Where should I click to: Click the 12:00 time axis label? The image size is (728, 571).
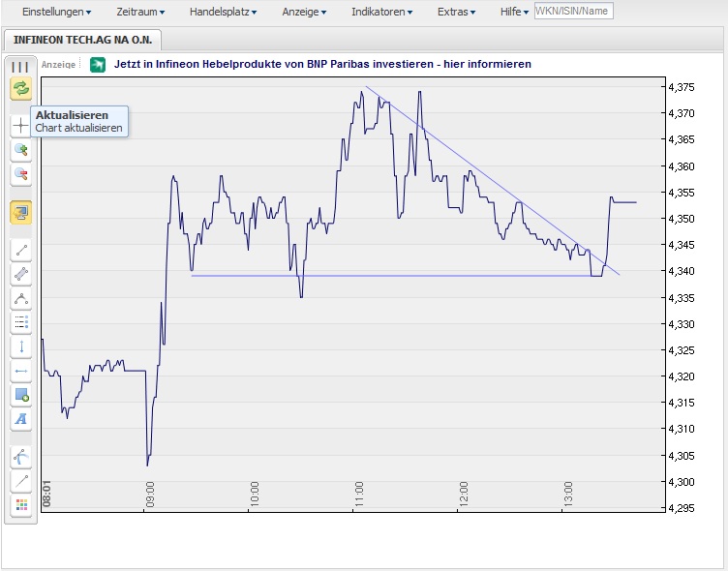(464, 495)
